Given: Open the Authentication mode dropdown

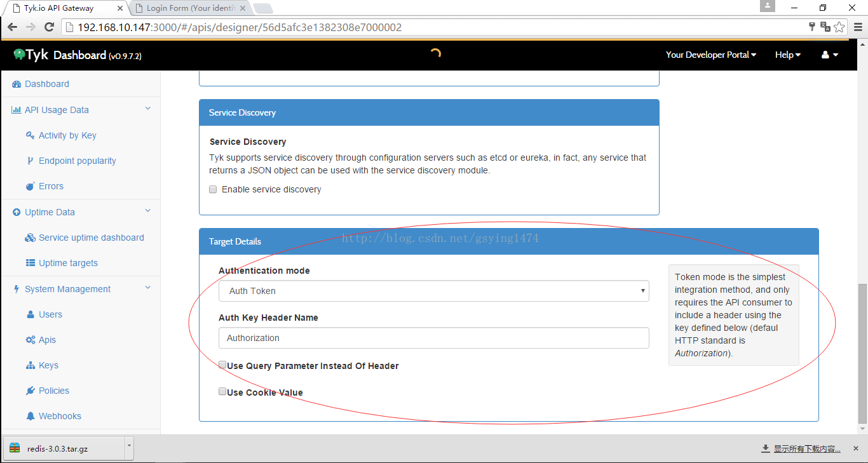Looking at the screenshot, I should (x=434, y=291).
